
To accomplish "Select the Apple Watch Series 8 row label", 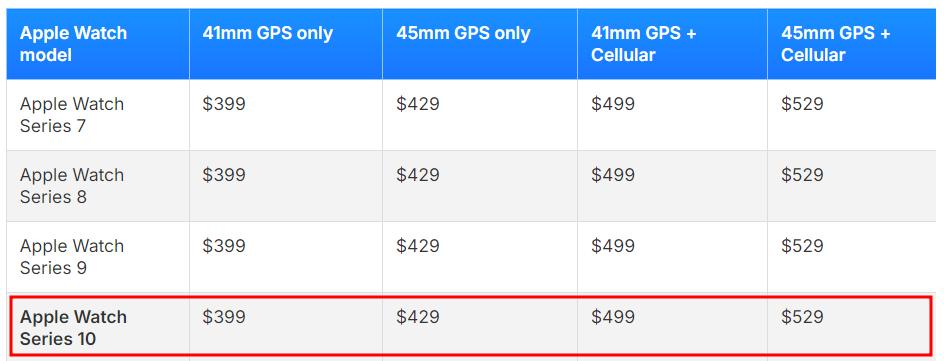I will [72, 186].
